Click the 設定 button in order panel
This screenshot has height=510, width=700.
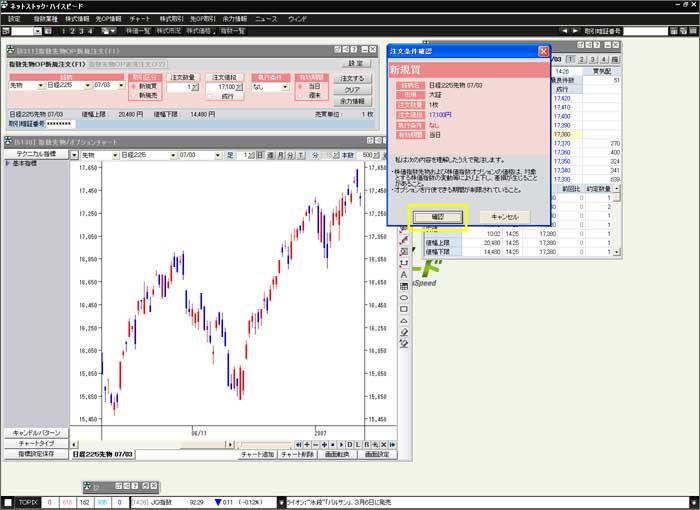[356, 63]
